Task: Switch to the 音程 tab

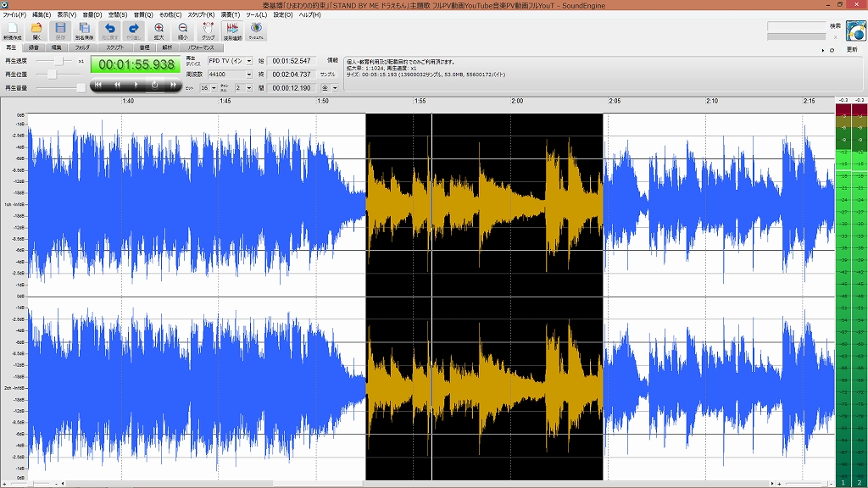Action: point(144,47)
